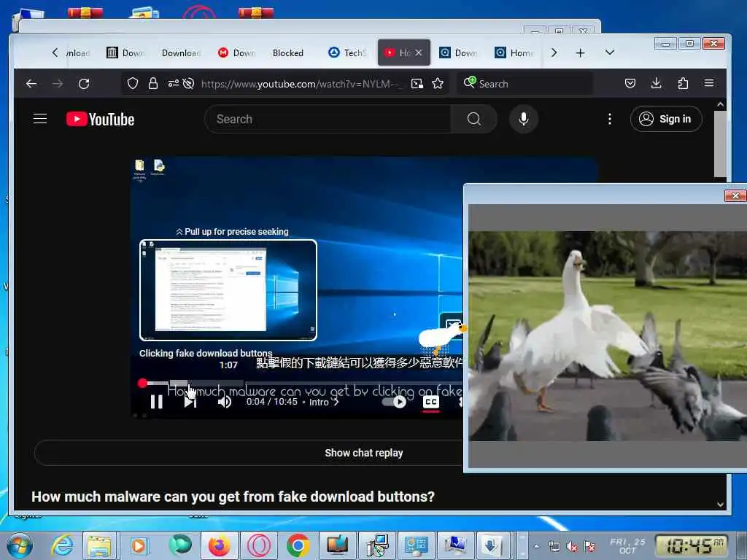Launch Opera from the taskbar

(259, 545)
